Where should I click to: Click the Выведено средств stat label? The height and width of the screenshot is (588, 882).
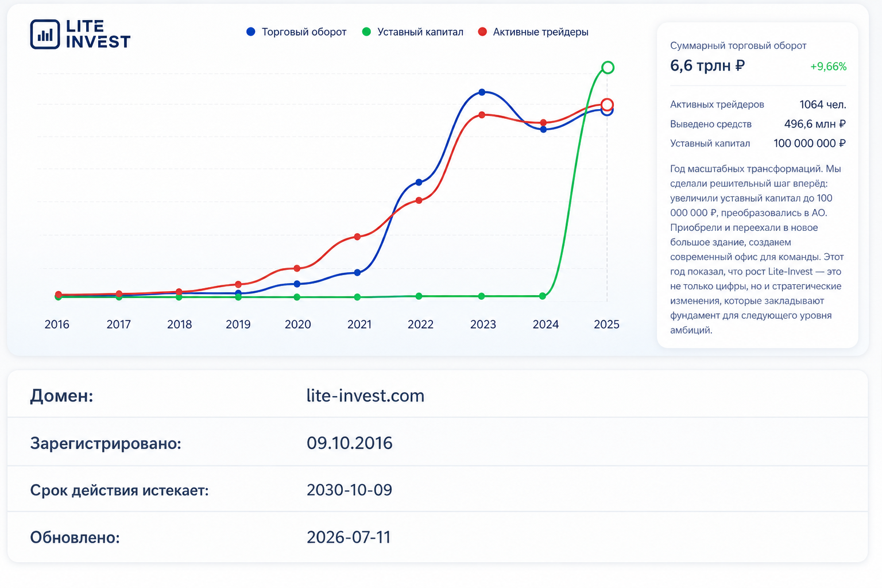point(711,124)
